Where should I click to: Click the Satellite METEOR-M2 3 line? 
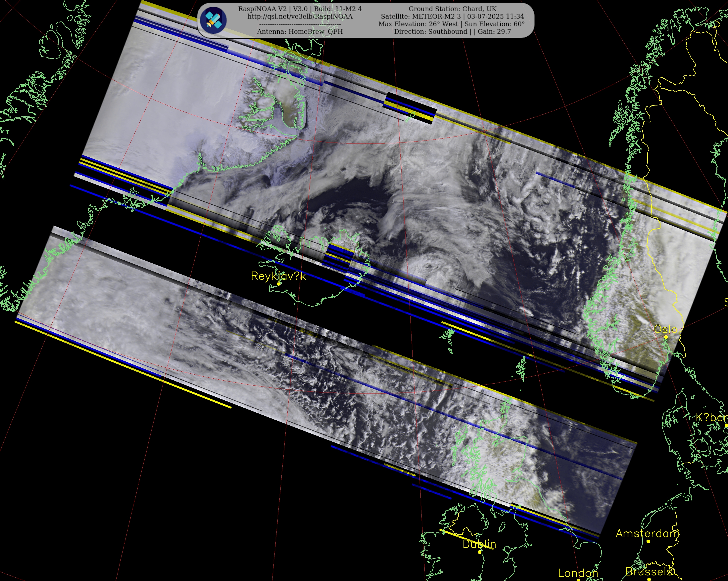(453, 17)
